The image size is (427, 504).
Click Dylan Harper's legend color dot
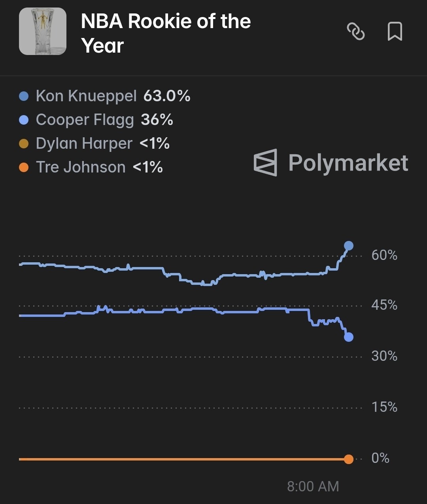tap(24, 144)
